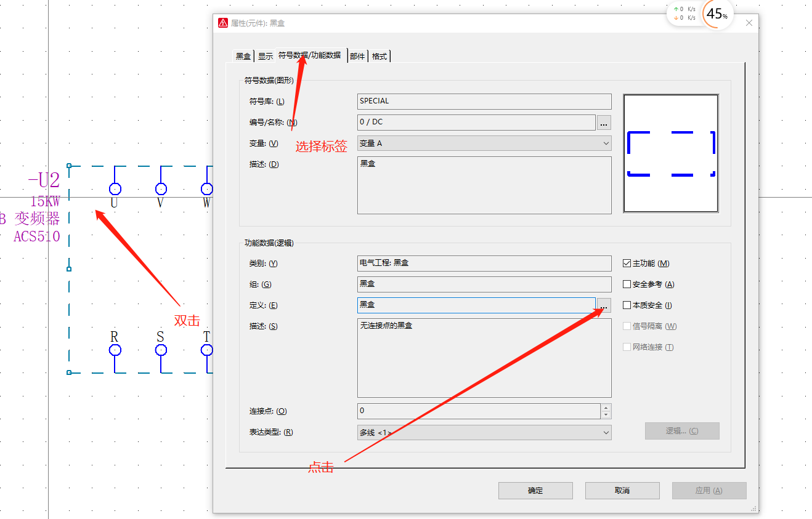The image size is (812, 519).
Task: Enable the 本质安全 checkbox
Action: pyautogui.click(x=627, y=305)
